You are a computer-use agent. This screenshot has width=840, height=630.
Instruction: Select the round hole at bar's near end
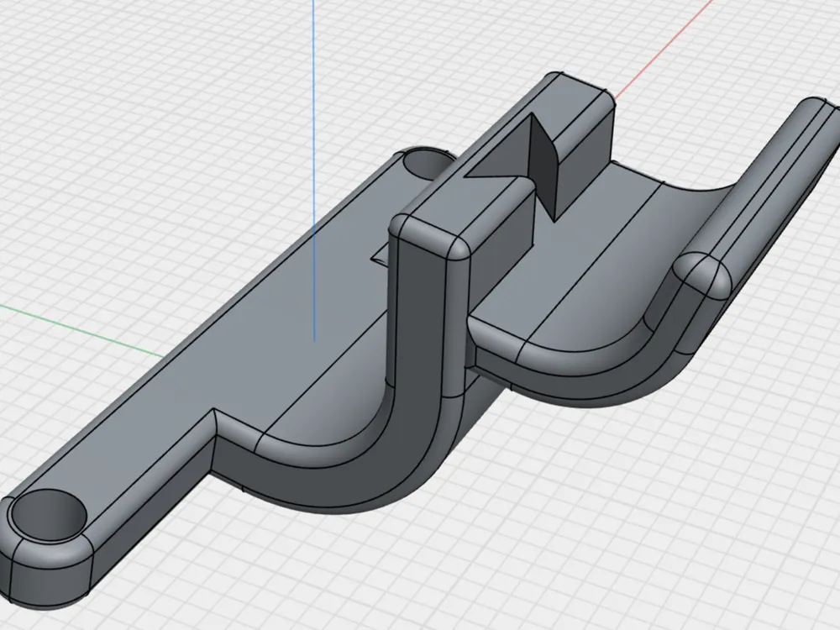click(x=48, y=516)
